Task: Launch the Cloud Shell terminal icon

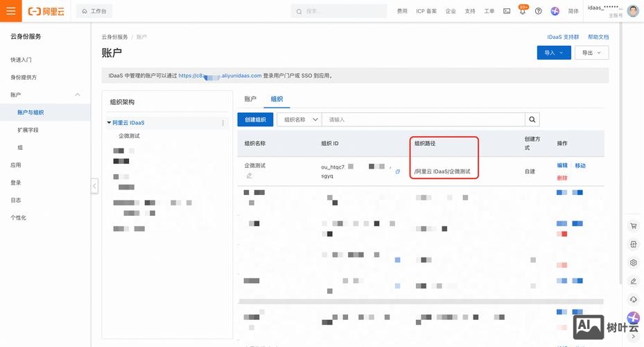Action: pyautogui.click(x=507, y=11)
